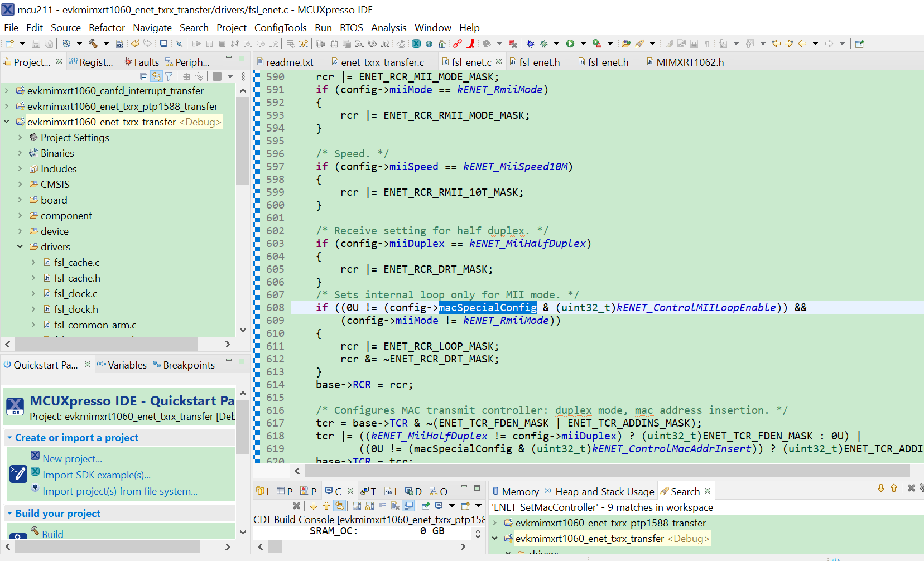Toggle the word wrap icon in console toolbar
The height and width of the screenshot is (561, 924).
(x=382, y=506)
